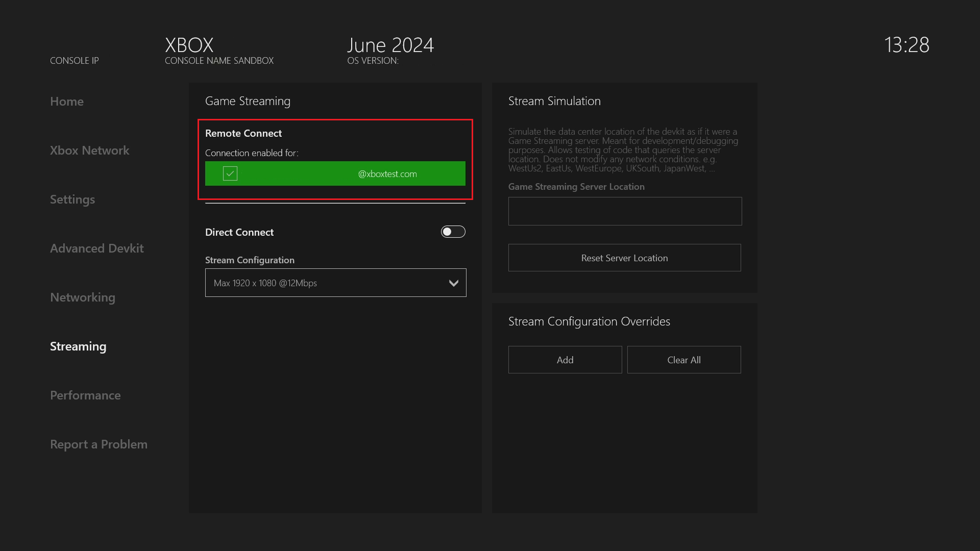Open the Networking section icon
Image resolution: width=980 pixels, height=551 pixels.
(x=83, y=297)
